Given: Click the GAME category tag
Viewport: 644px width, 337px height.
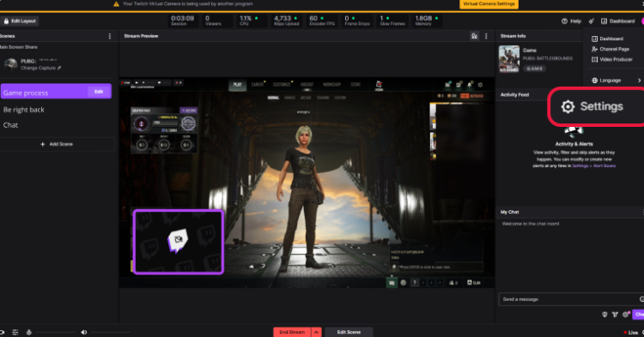Looking at the screenshot, I should point(535,69).
